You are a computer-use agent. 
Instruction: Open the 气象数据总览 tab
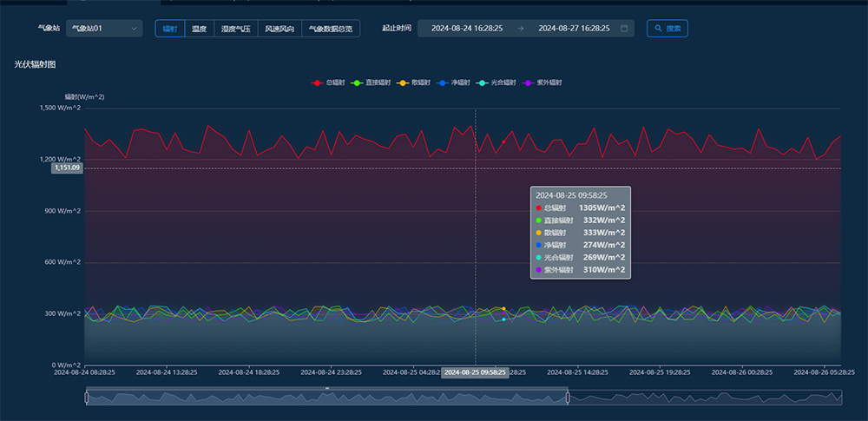(x=331, y=29)
